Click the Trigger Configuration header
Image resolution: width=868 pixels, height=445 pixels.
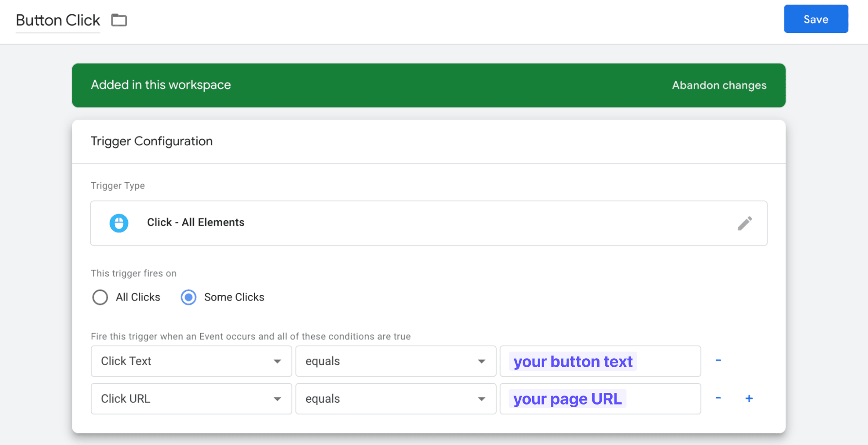click(x=151, y=141)
